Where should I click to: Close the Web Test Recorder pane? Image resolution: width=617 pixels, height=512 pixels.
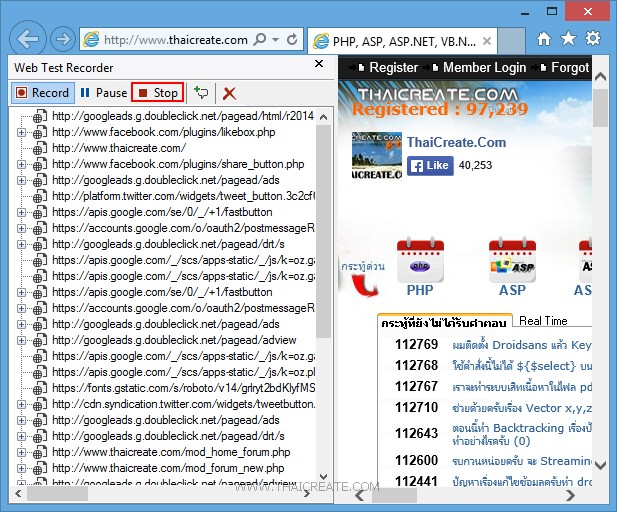click(x=319, y=63)
